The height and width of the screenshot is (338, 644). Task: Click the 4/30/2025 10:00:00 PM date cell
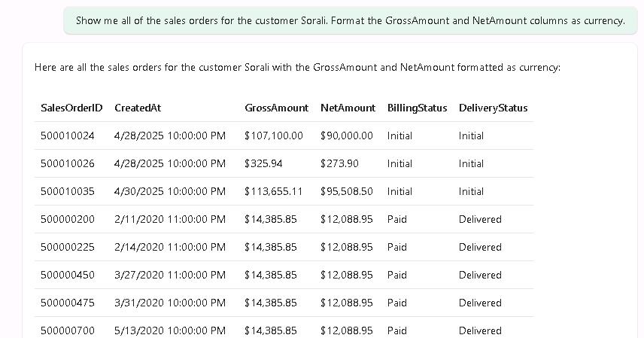[170, 191]
